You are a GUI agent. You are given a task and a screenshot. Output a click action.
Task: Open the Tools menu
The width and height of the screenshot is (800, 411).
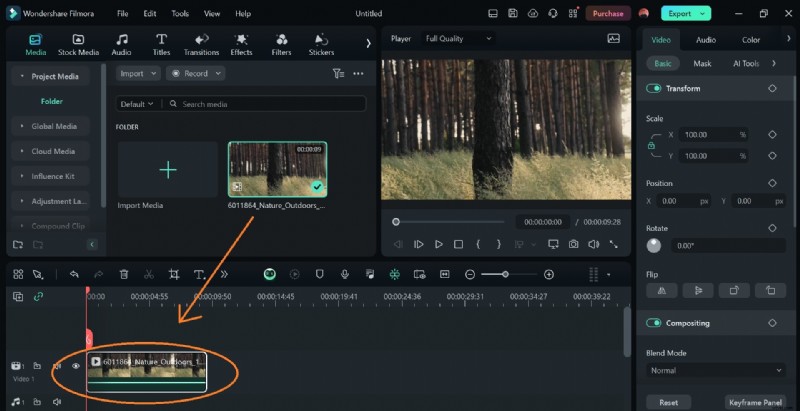coord(179,14)
